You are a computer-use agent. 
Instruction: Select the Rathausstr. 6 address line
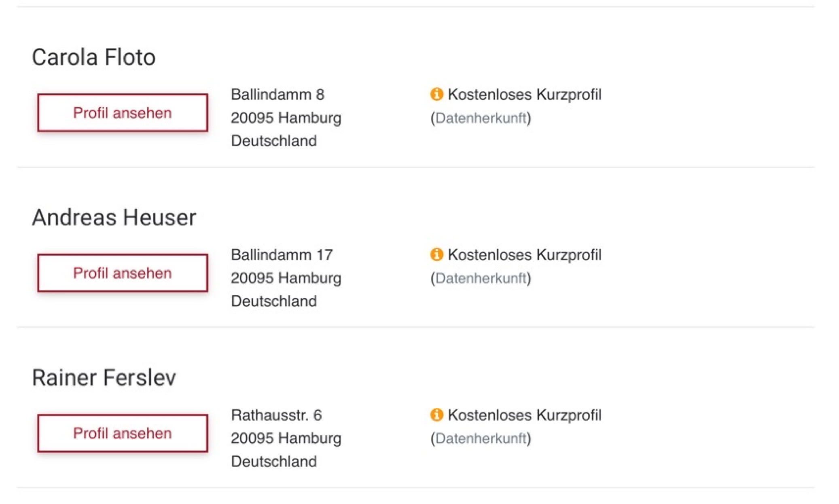click(x=276, y=415)
